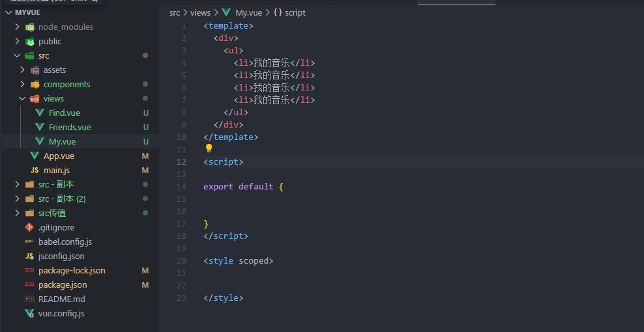
Task: Click the Vue icon in the breadcrumb
Action: (226, 13)
